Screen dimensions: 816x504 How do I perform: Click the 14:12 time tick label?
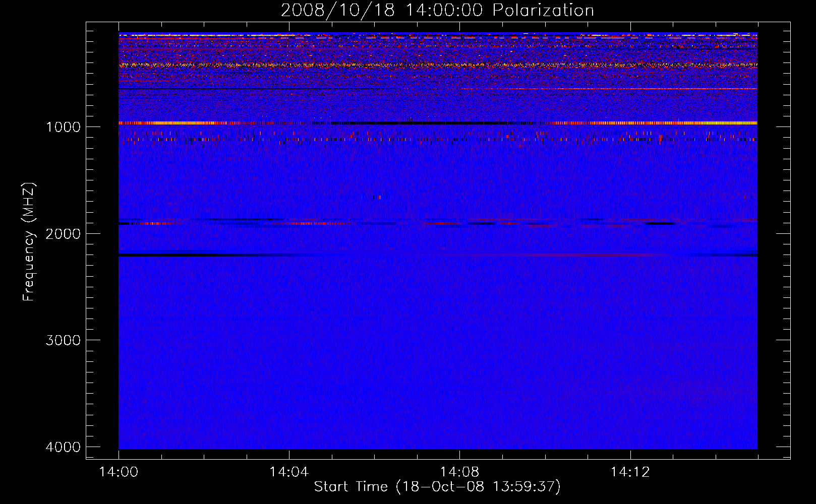click(630, 472)
